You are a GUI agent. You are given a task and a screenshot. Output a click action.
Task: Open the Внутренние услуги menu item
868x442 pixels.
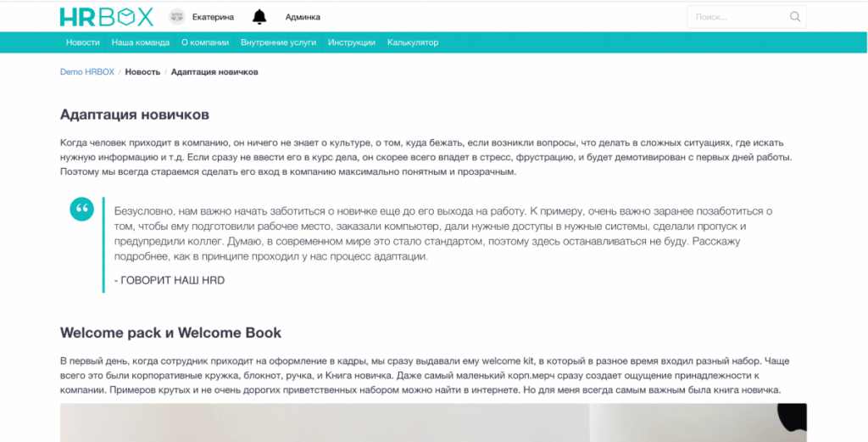[x=278, y=42]
